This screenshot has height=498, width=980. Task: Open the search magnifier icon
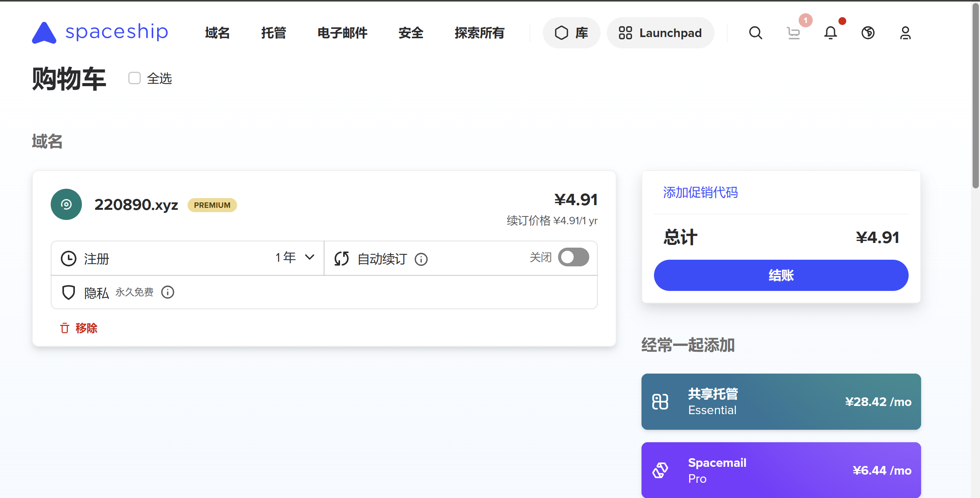(x=755, y=33)
